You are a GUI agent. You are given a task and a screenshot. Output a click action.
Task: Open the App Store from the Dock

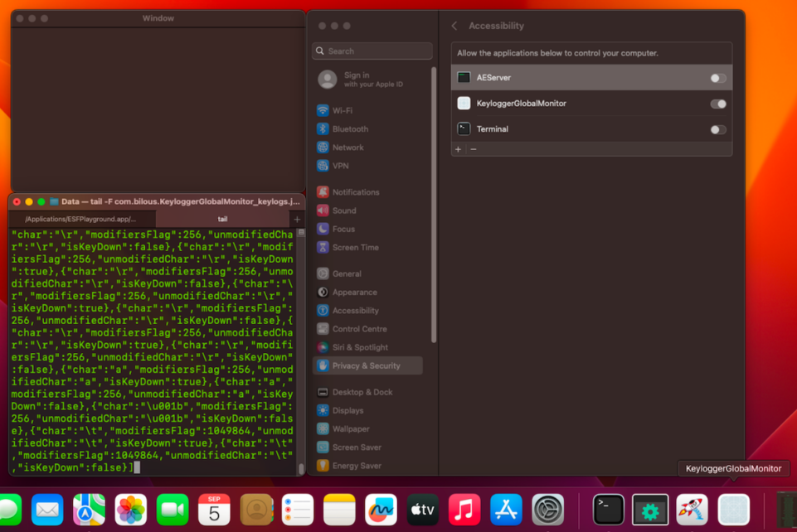tap(505, 510)
